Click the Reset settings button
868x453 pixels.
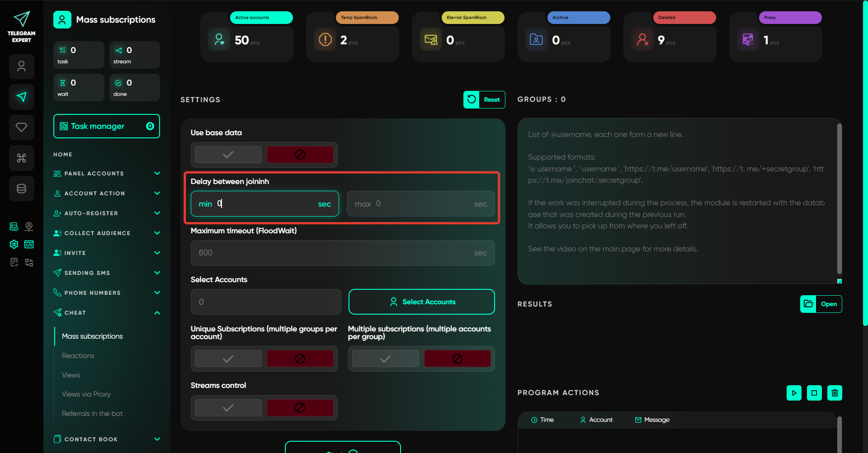tap(484, 100)
